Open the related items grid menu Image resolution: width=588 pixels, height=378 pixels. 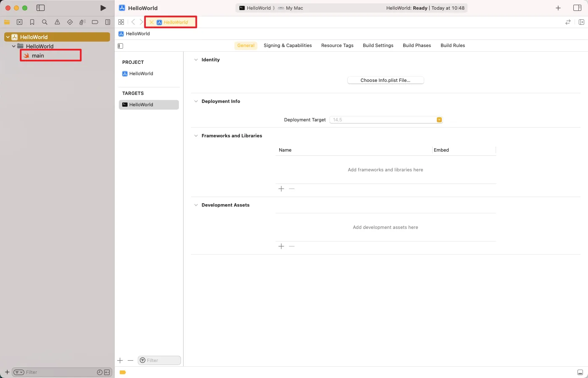click(121, 22)
